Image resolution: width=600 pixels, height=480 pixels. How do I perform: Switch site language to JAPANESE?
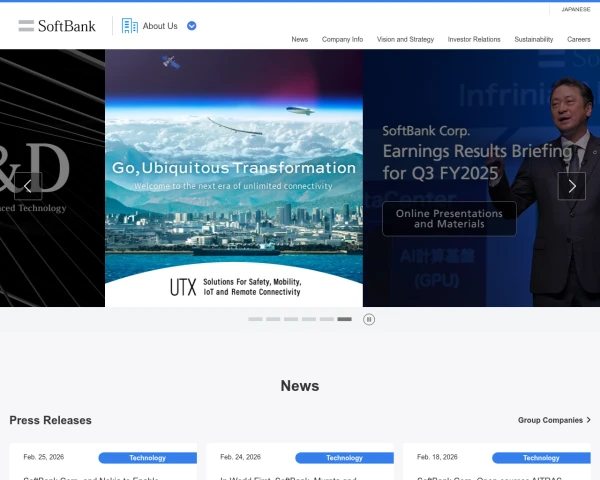coord(576,9)
